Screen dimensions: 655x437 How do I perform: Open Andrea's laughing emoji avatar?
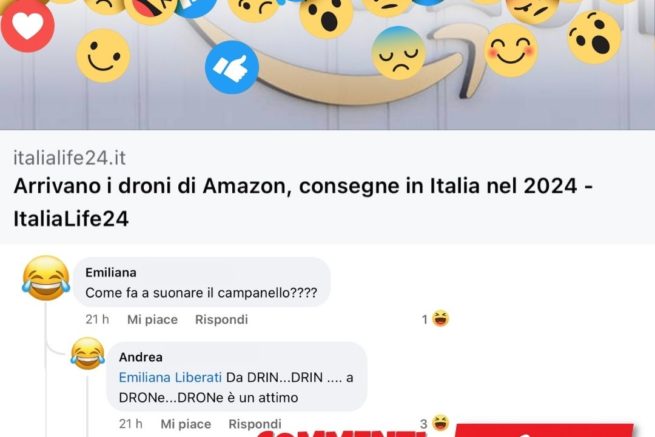point(87,354)
